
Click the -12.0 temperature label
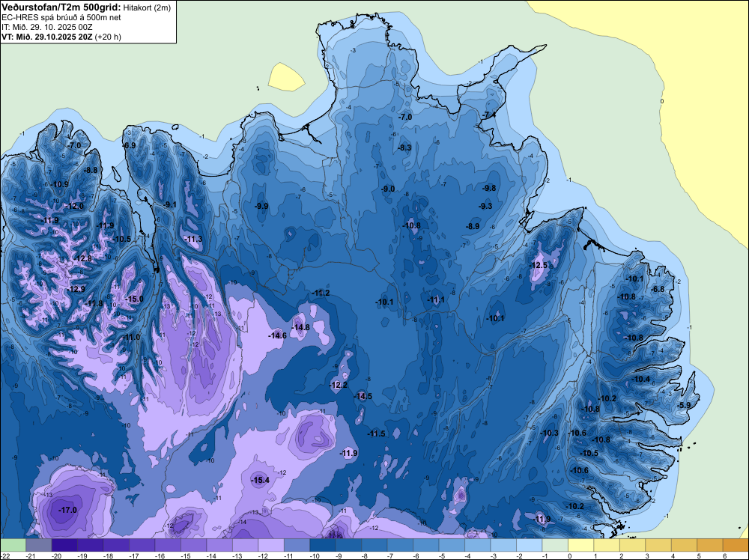pos(74,206)
